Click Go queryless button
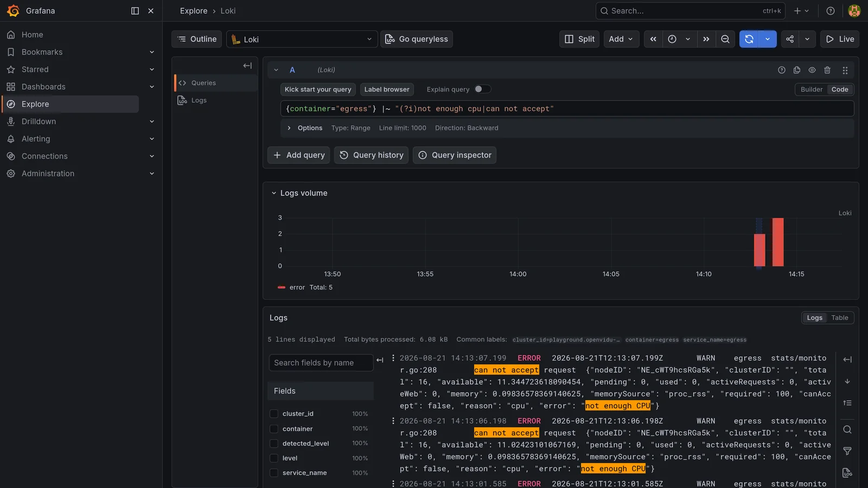The width and height of the screenshot is (868, 488). 417,39
